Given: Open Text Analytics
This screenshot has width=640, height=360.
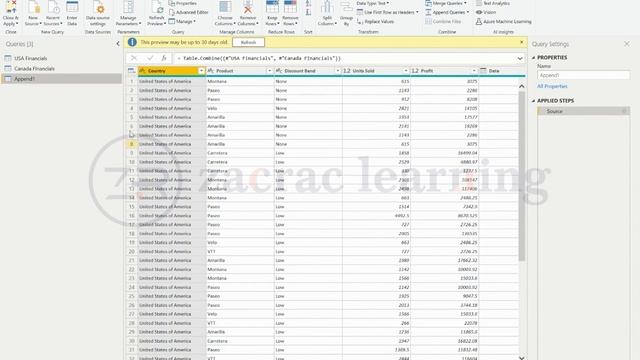Looking at the screenshot, I should 493,3.
